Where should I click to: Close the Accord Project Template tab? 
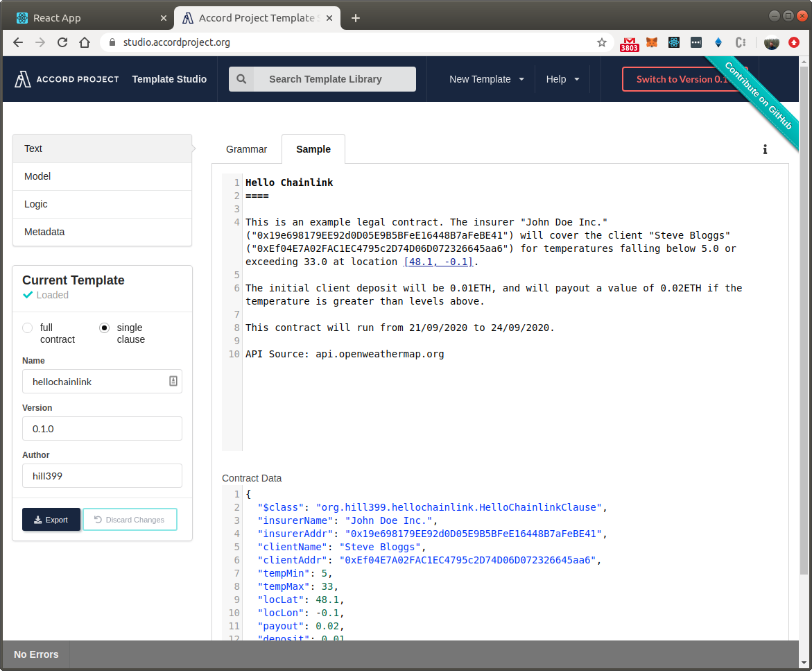point(329,18)
